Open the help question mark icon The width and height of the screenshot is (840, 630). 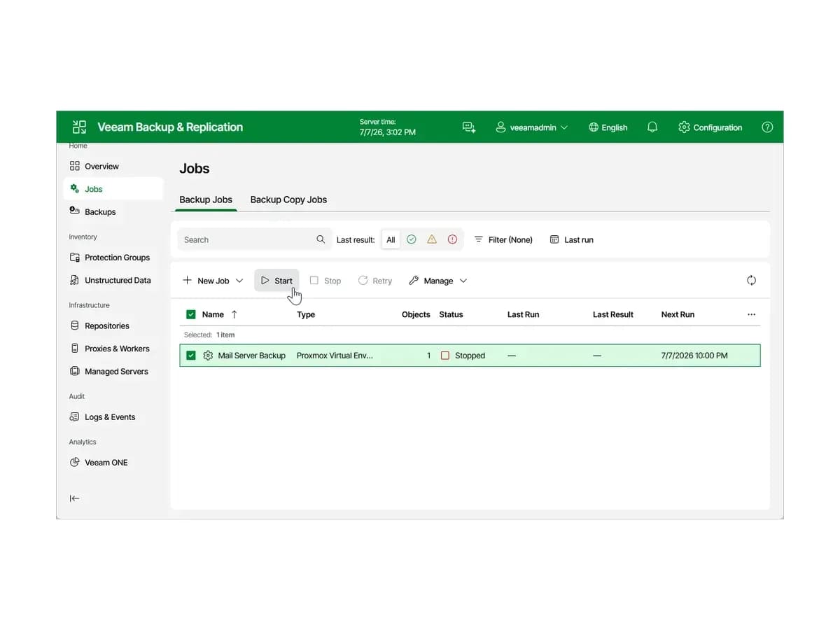coord(767,127)
